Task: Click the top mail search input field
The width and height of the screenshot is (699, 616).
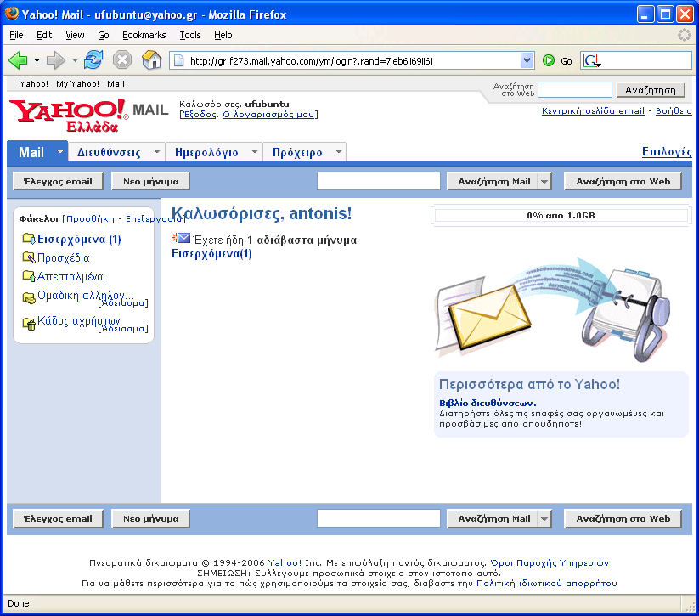Action: (379, 181)
